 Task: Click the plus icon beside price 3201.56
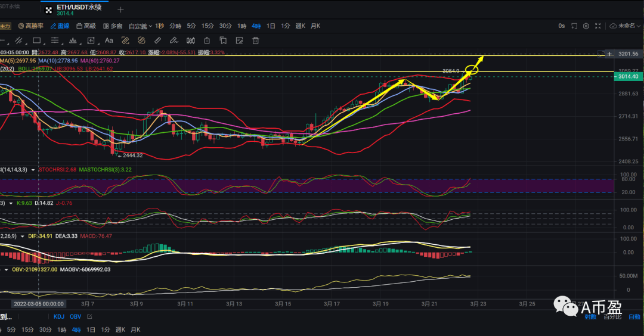(610, 54)
